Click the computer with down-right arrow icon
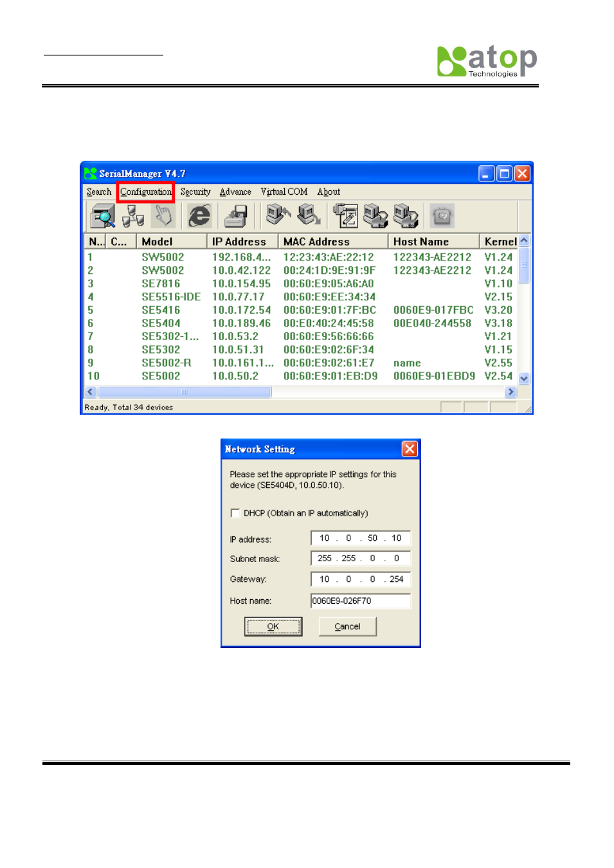The image size is (614, 868). (309, 215)
